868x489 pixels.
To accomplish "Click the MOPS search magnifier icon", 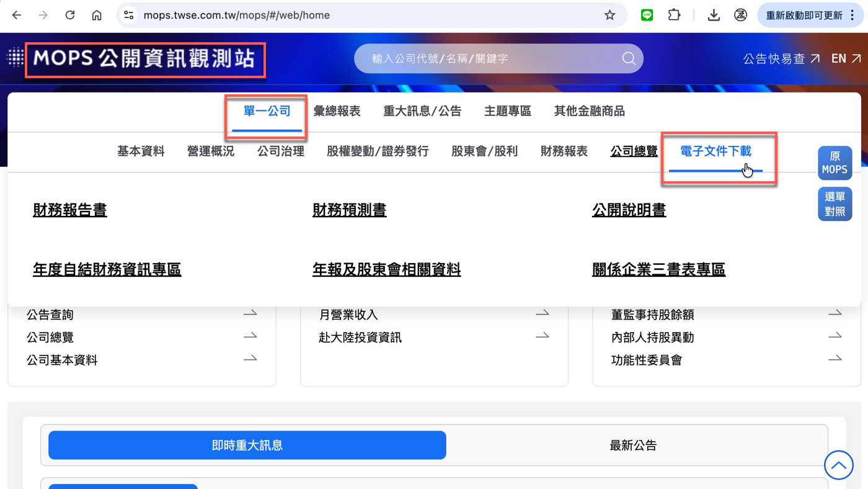I will click(x=628, y=58).
